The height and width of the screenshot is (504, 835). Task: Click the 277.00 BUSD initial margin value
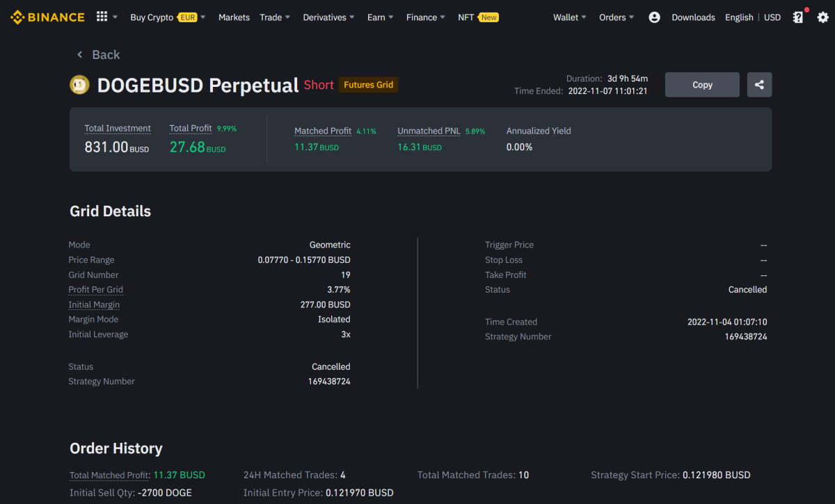[326, 304]
